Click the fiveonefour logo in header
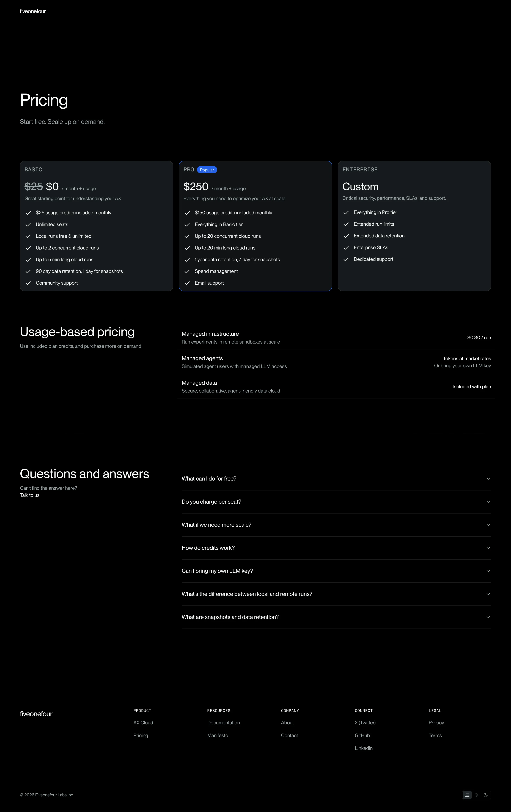This screenshot has width=511, height=812. tap(33, 12)
